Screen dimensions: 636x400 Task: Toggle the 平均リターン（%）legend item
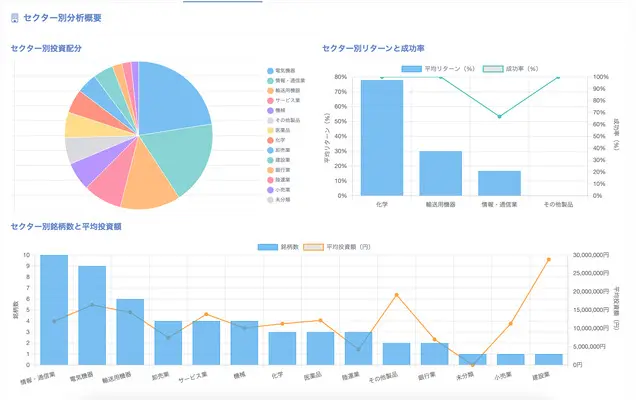click(x=438, y=69)
